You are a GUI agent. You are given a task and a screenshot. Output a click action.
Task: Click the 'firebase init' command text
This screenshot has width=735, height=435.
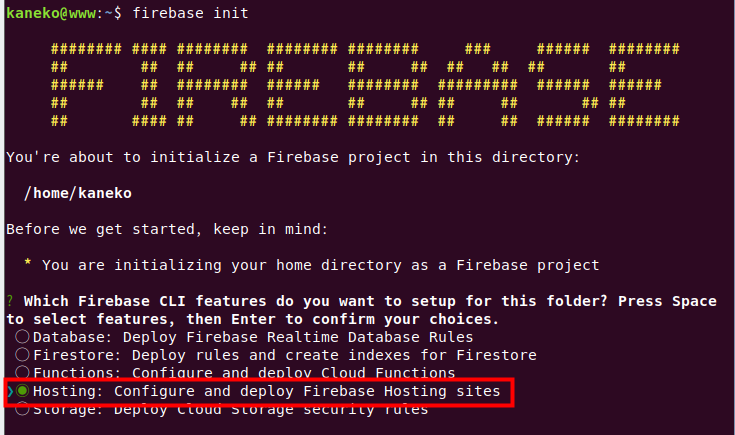pos(190,13)
